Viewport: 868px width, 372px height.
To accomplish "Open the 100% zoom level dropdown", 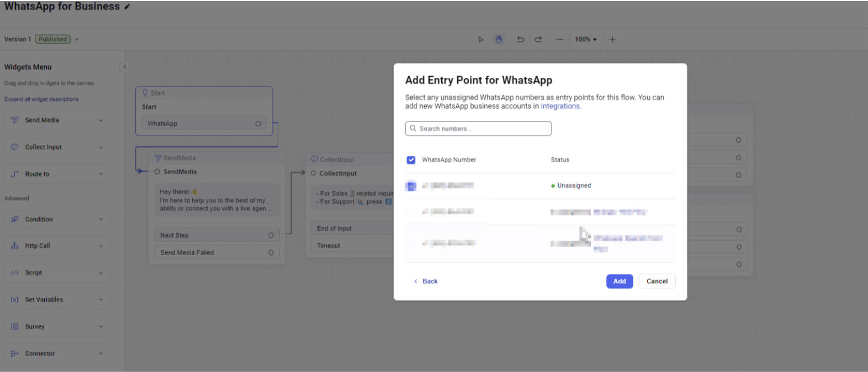I will pyautogui.click(x=585, y=39).
